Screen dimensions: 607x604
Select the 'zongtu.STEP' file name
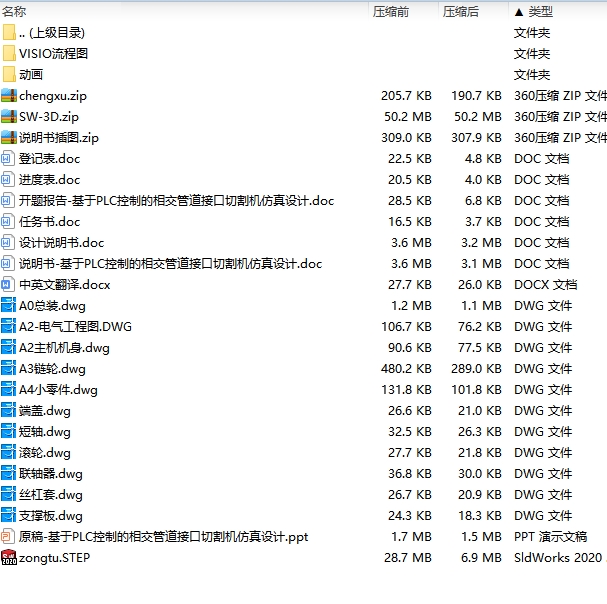(x=55, y=558)
